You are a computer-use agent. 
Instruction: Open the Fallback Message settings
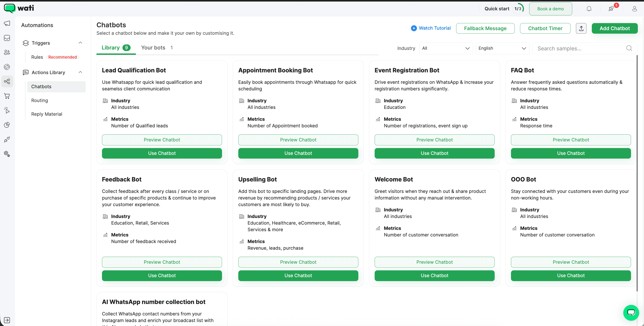[x=485, y=28]
